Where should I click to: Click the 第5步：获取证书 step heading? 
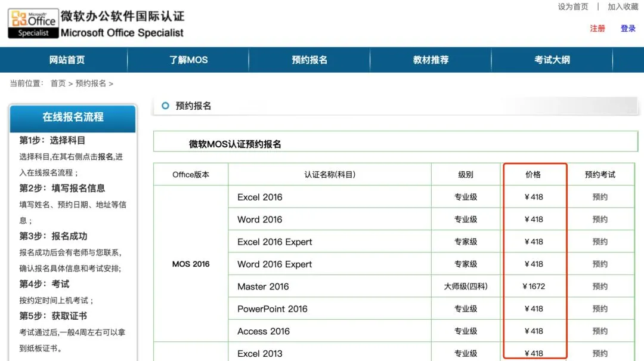tap(53, 316)
